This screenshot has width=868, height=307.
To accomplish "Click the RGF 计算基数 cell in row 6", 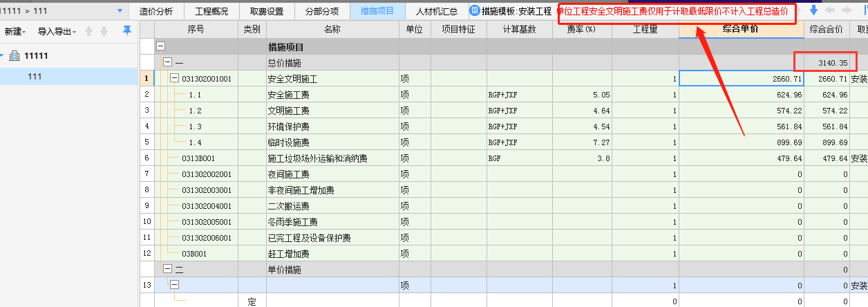I will coord(519,158).
